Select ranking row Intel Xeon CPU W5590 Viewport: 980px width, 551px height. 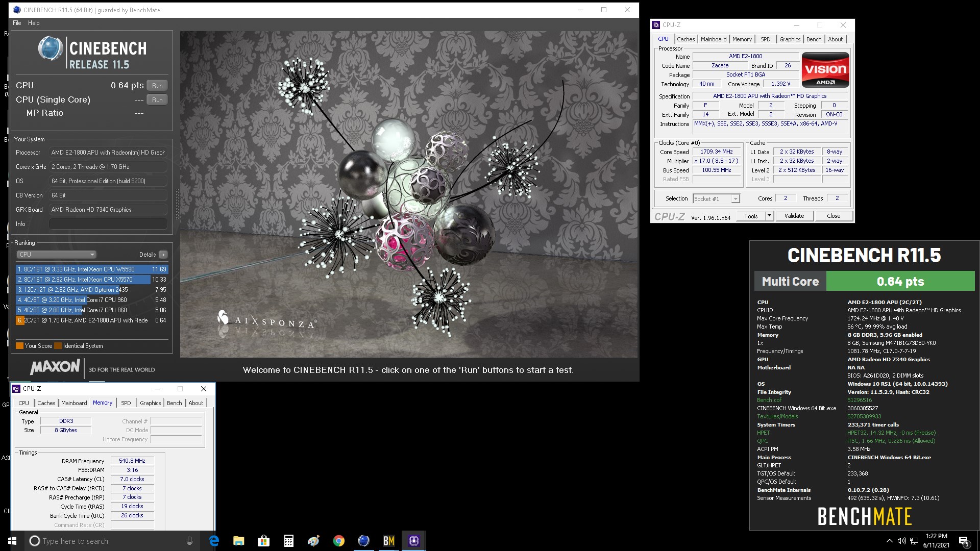pyautogui.click(x=92, y=269)
